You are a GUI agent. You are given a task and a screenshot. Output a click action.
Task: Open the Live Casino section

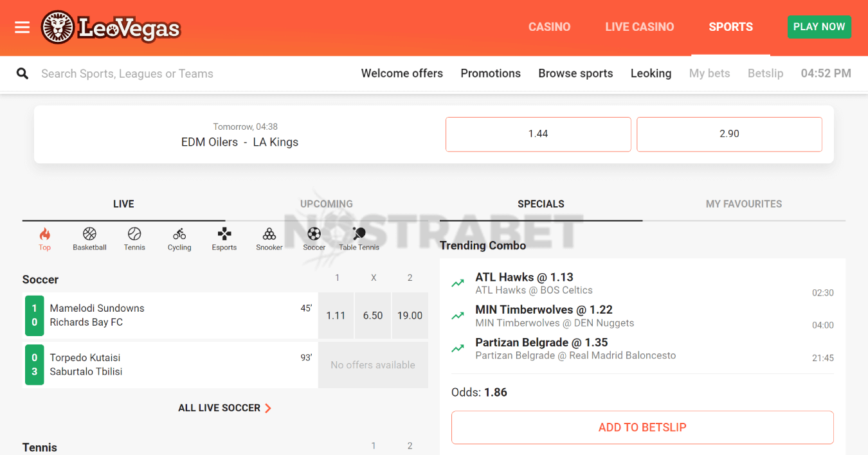pyautogui.click(x=640, y=27)
